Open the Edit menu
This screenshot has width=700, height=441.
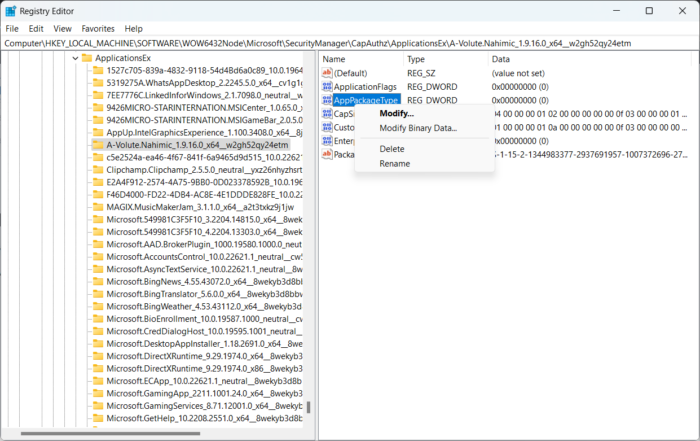pyautogui.click(x=36, y=29)
